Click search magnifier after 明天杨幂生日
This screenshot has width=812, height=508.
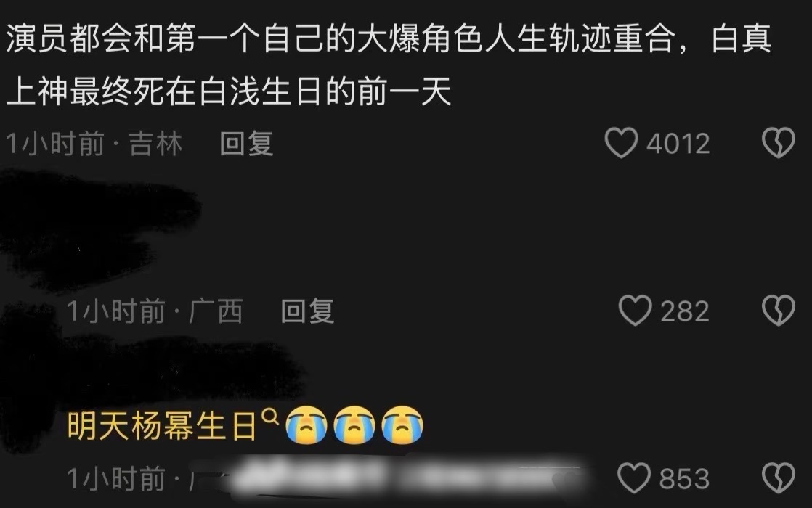click(x=270, y=417)
